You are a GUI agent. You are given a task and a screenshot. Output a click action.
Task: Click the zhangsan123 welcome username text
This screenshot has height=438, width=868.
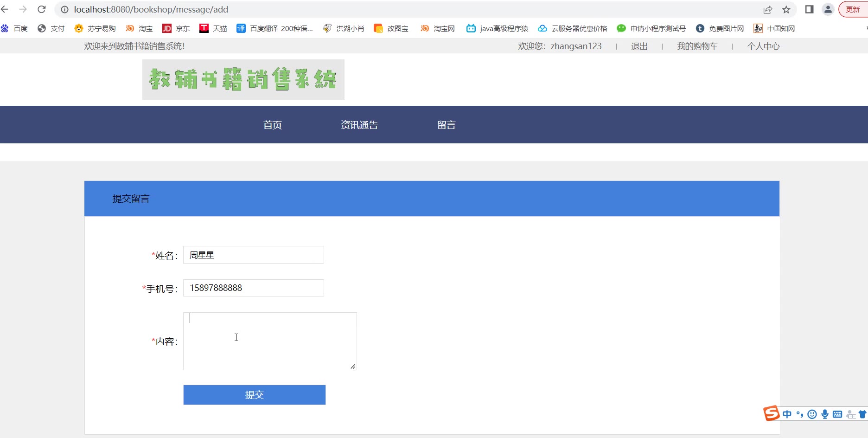[x=576, y=46]
